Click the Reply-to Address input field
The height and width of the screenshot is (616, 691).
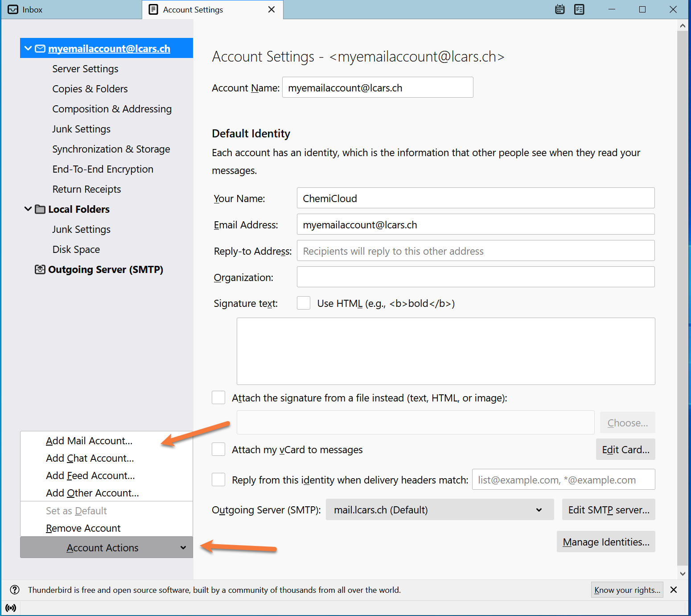coord(475,251)
